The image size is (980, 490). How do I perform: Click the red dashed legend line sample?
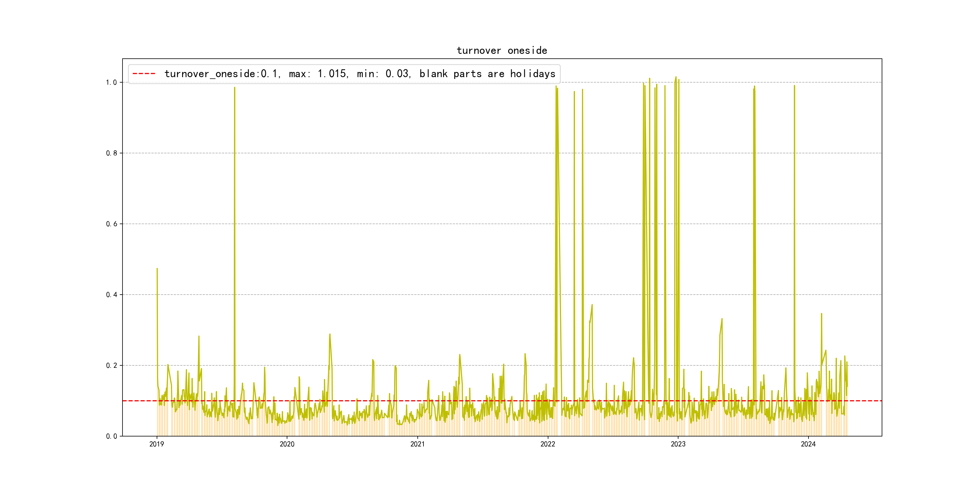click(144, 74)
